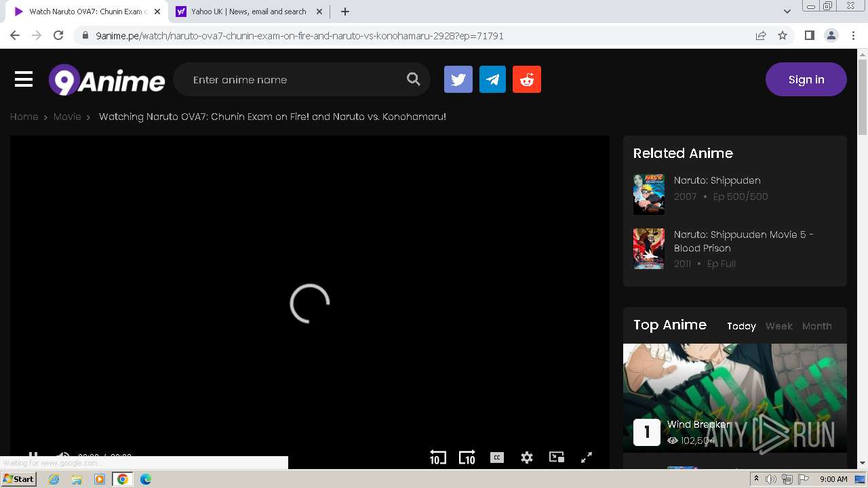Open the hamburger navigation menu
The width and height of the screenshot is (868, 488).
point(24,79)
